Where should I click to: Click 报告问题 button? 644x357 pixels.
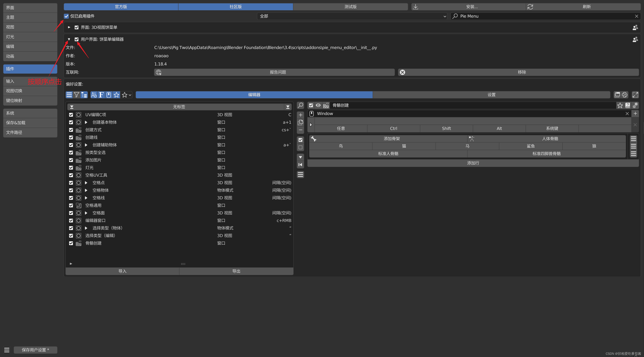point(275,72)
